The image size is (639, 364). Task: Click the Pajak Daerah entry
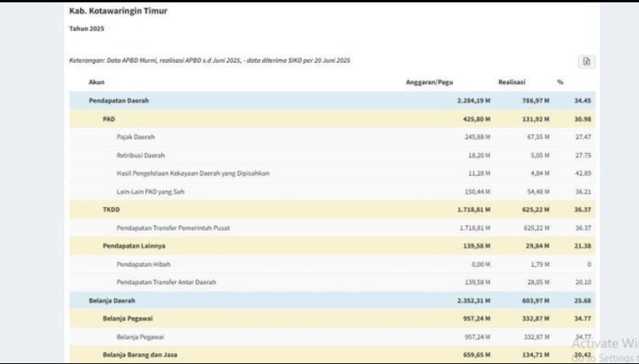[x=332, y=137]
